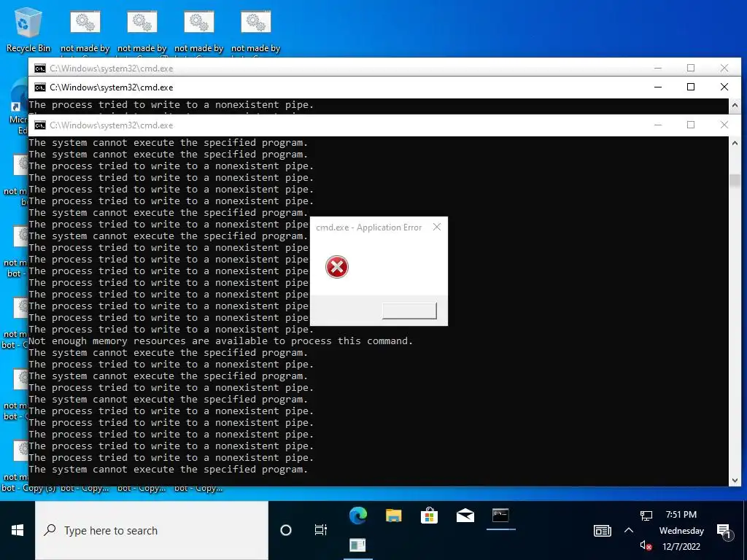Image resolution: width=747 pixels, height=560 pixels.
Task: Open Microsoft Store from the taskbar
Action: click(x=429, y=516)
